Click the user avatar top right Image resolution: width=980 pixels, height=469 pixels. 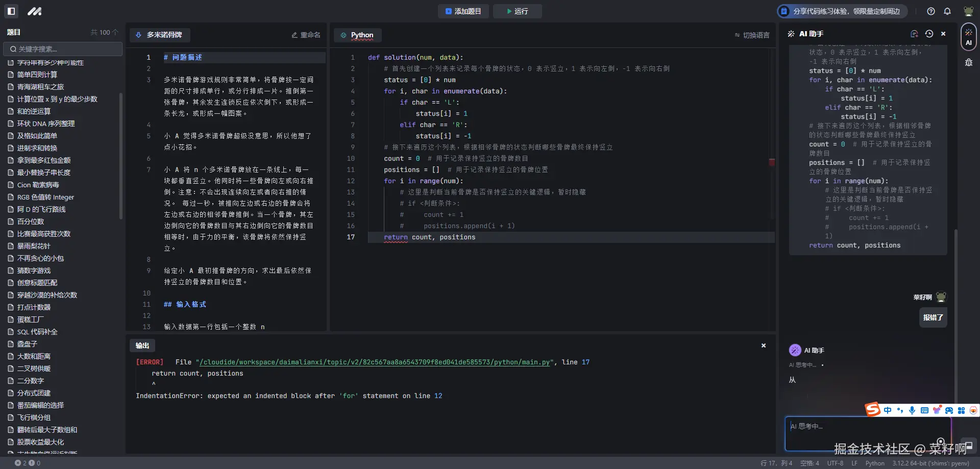[x=967, y=11]
